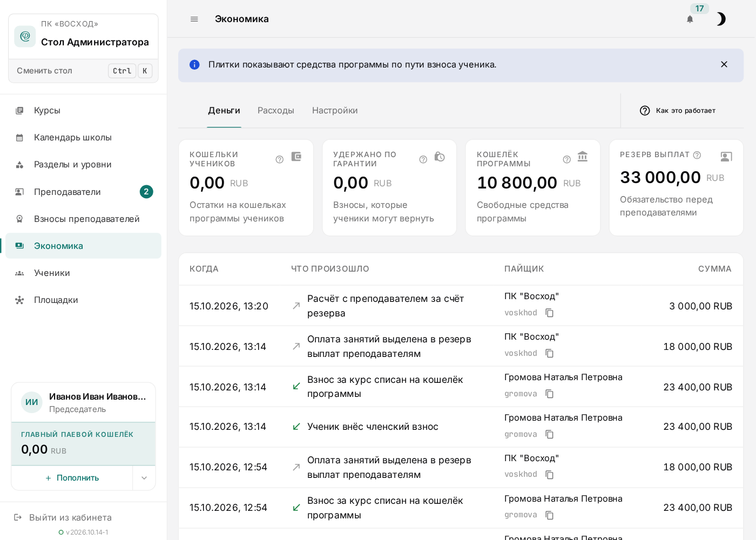Click the amount 3 000,00 RUB
Screen dimensions: 756x540
coord(701,306)
